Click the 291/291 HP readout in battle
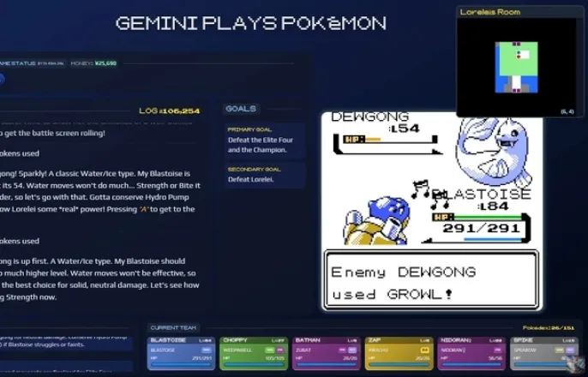This screenshot has width=588, height=377. [x=481, y=228]
